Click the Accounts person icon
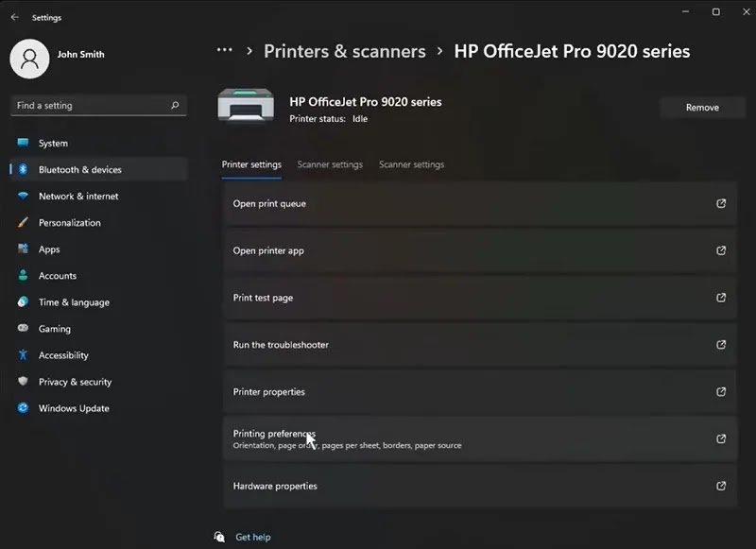This screenshot has height=549, width=756. (x=23, y=275)
